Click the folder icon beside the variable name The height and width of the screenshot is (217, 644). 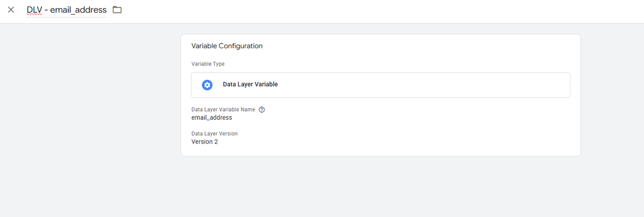[117, 10]
